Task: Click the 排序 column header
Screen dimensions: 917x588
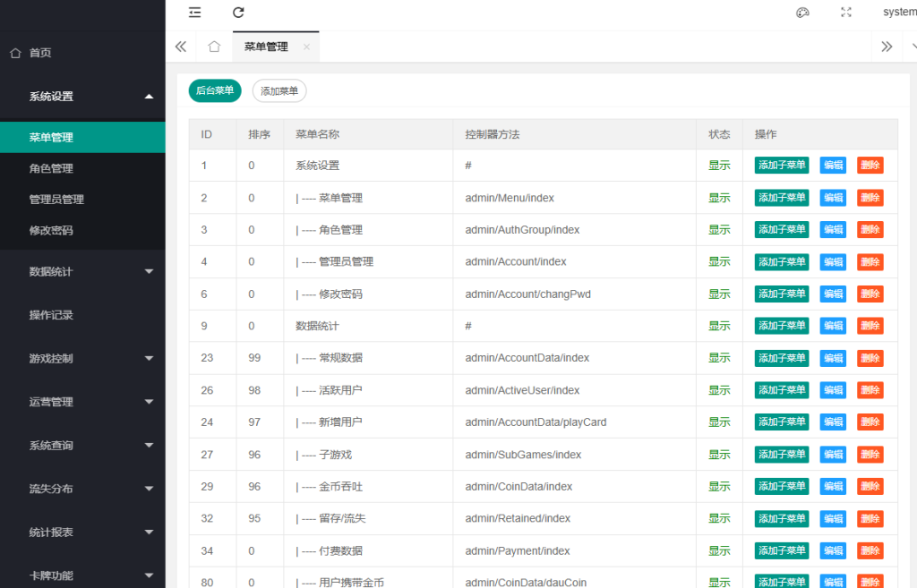Action: coord(259,134)
